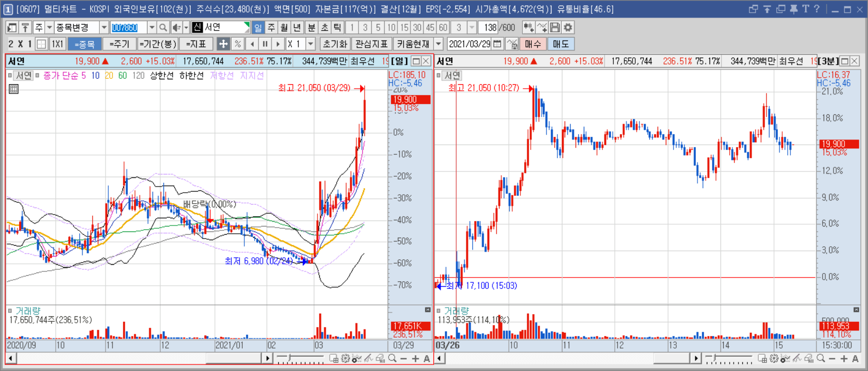Click the date field 2021/03/29
Screen dimensions: 868x371
click(470, 44)
